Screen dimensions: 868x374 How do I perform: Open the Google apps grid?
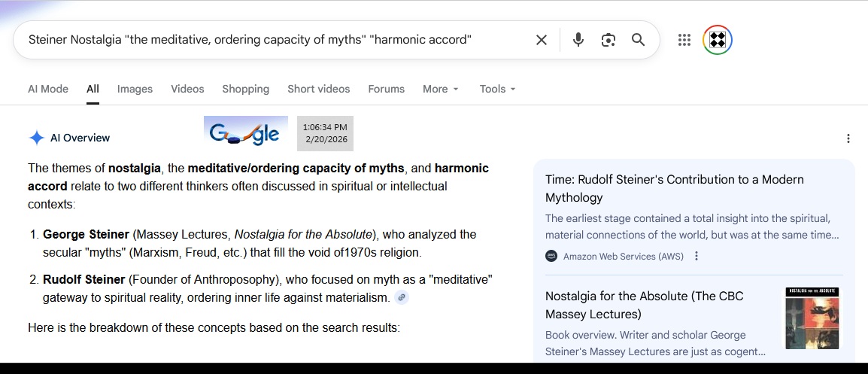tap(684, 40)
